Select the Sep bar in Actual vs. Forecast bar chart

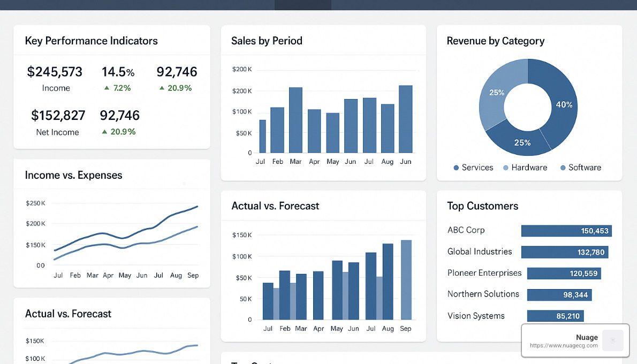click(406, 279)
